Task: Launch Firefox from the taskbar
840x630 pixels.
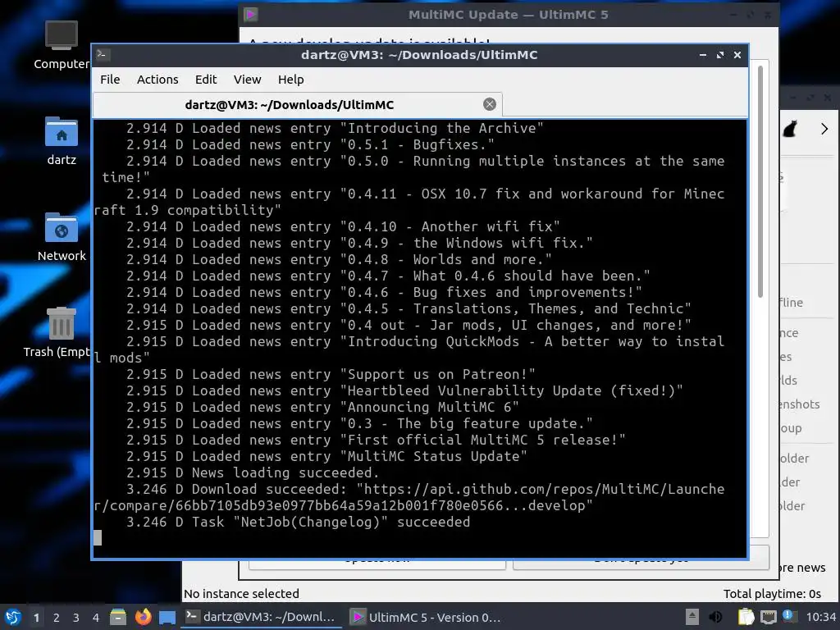Action: click(x=143, y=617)
